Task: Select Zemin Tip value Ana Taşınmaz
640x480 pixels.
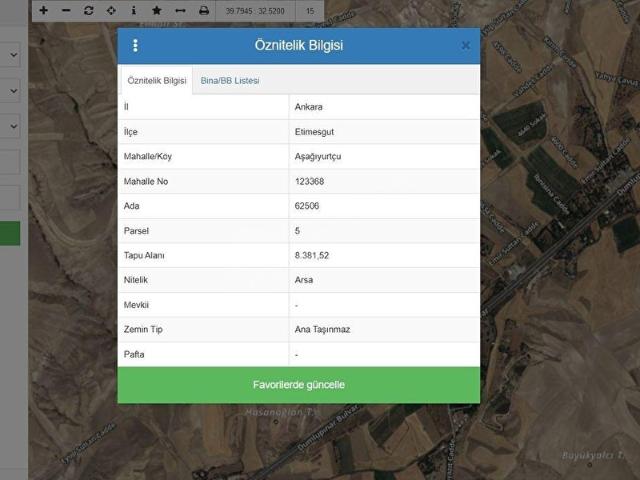Action: coord(322,329)
